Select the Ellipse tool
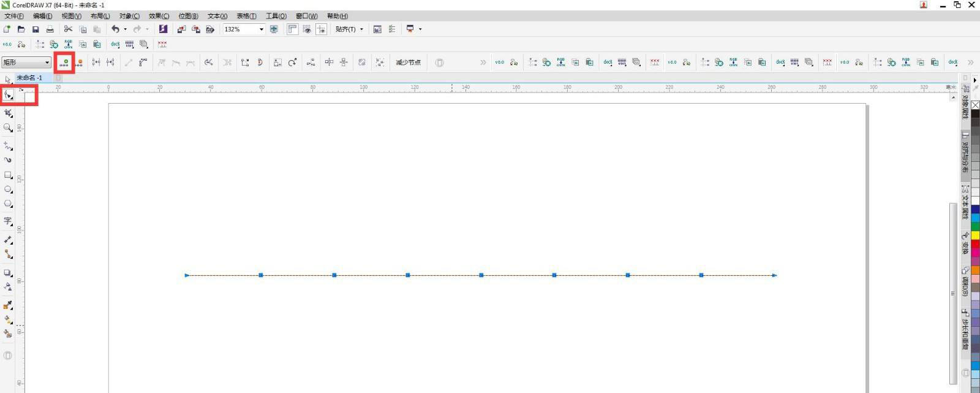 click(x=8, y=189)
